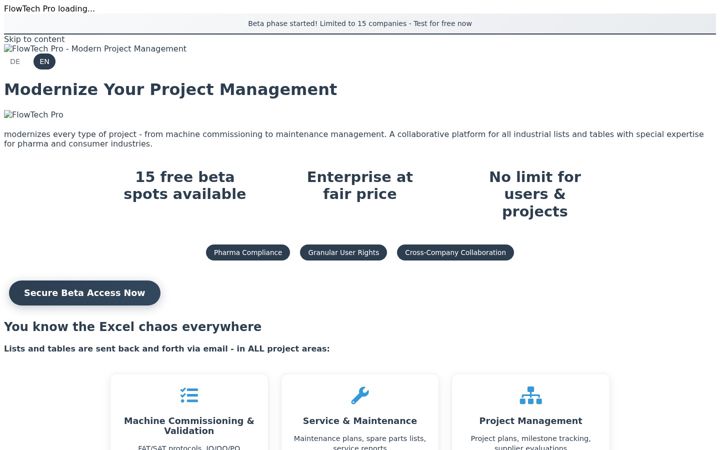Click the FlowTech Pro header logo image
720x450 pixels.
click(95, 49)
